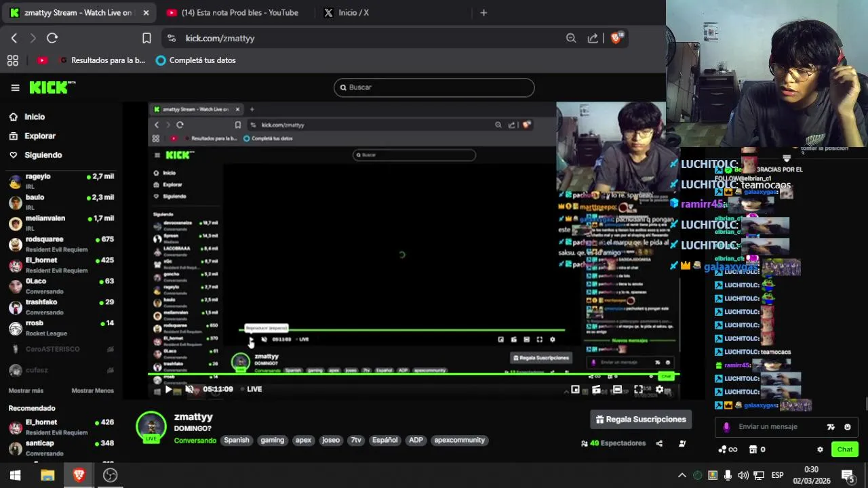Collapse followed list with Mostrar Menos
The height and width of the screenshot is (488, 868).
coord(93,390)
